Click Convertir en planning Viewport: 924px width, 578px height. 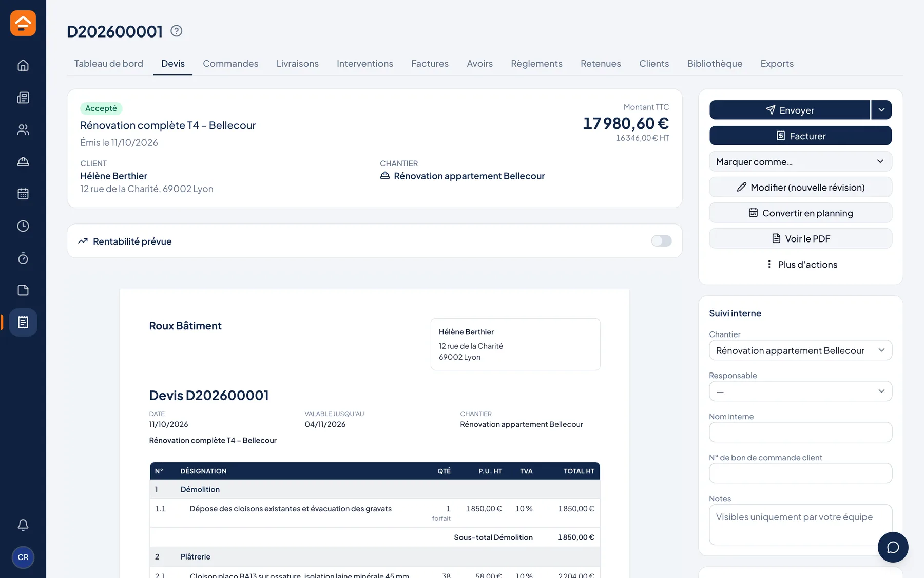800,213
